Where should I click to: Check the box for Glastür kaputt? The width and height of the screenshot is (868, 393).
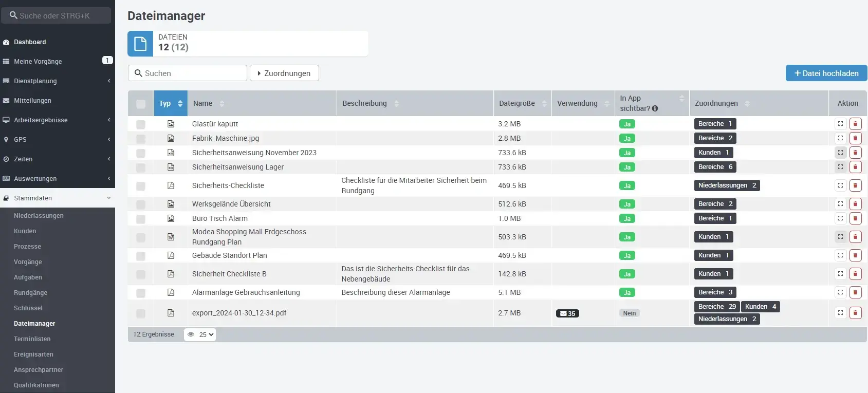point(141,124)
